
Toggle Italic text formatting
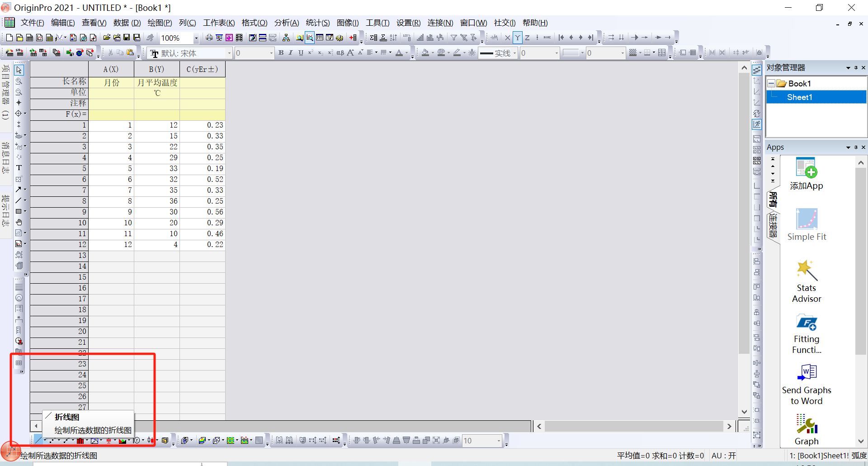[291, 53]
